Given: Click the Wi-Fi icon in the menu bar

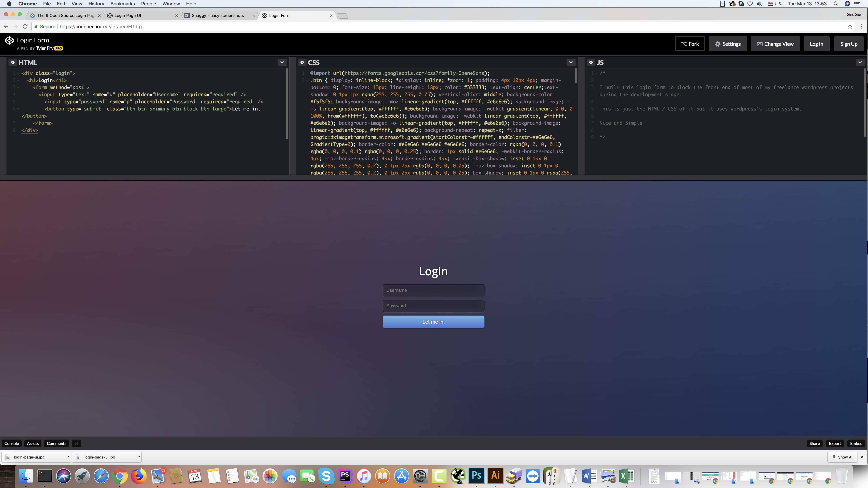Looking at the screenshot, I should (750, 4).
